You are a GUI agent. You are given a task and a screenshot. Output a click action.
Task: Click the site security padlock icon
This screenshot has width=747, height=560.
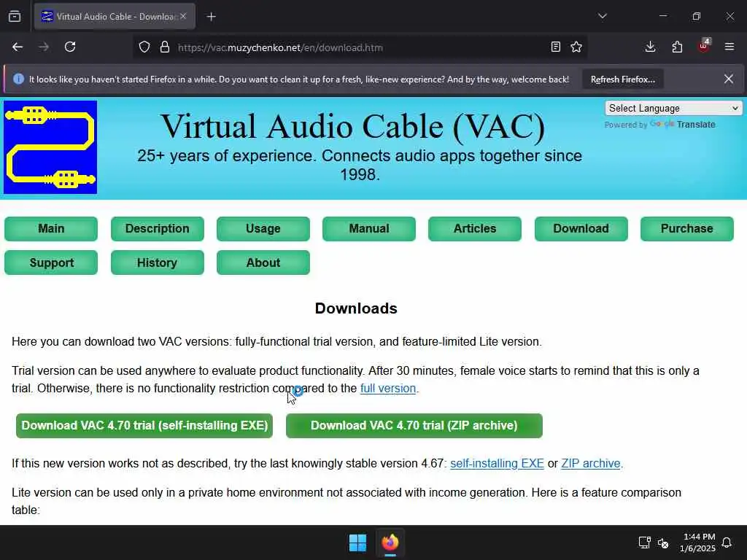point(165,47)
